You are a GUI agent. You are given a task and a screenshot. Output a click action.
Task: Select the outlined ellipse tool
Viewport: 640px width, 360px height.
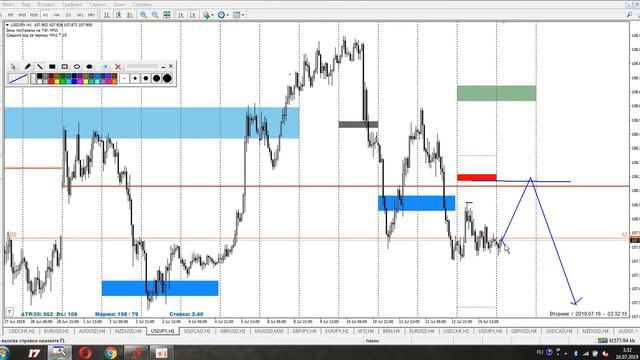click(77, 67)
